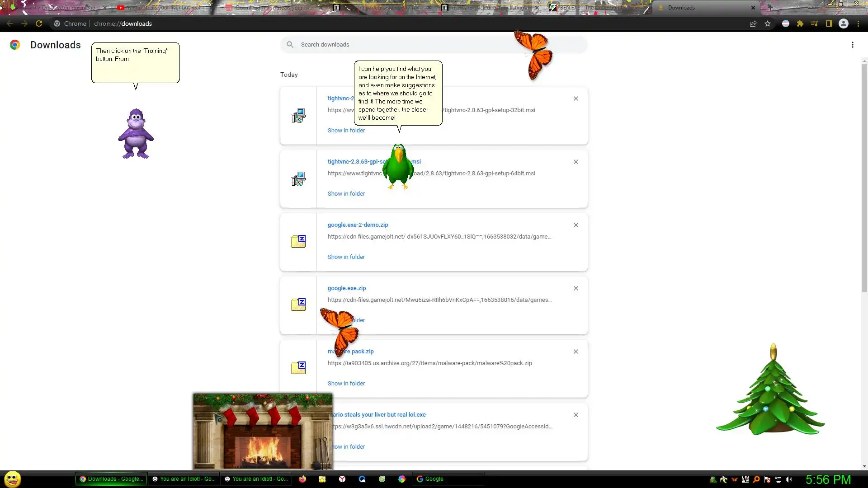Remove malware pack.zip download entry
868x488 pixels.
coord(576,352)
